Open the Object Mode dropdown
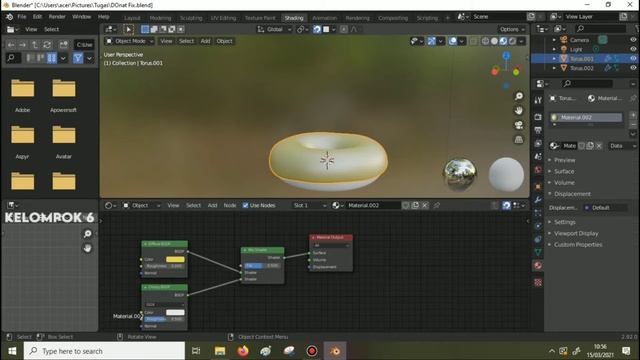The height and width of the screenshot is (360, 640). [x=130, y=41]
